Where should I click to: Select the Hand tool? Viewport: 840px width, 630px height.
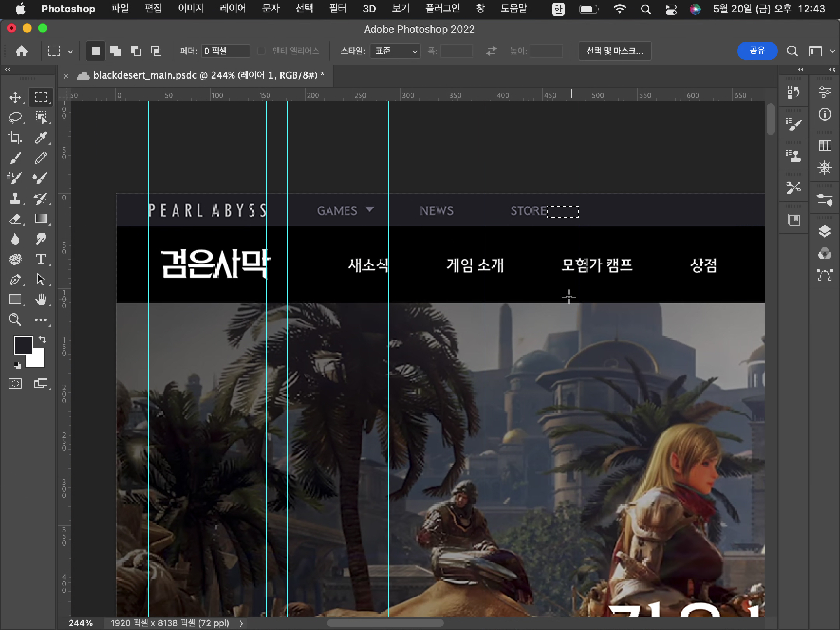click(41, 299)
